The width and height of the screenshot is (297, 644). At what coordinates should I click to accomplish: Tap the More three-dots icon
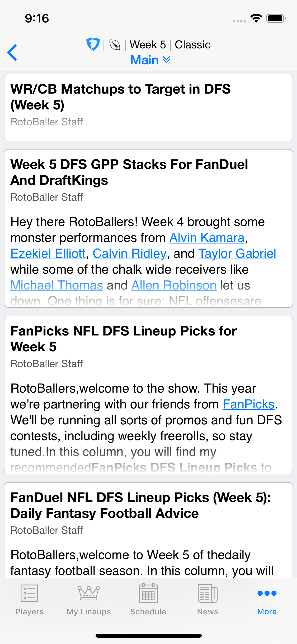267,593
